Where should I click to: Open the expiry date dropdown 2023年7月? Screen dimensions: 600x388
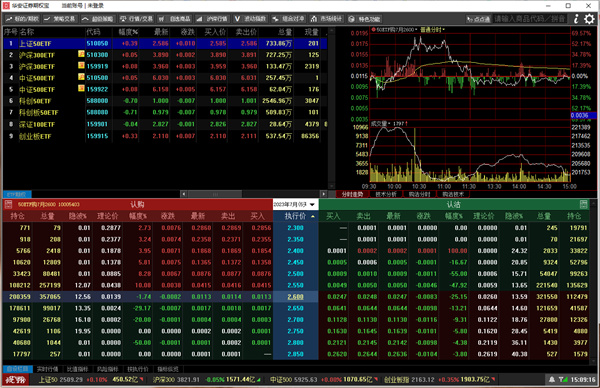(x=294, y=204)
